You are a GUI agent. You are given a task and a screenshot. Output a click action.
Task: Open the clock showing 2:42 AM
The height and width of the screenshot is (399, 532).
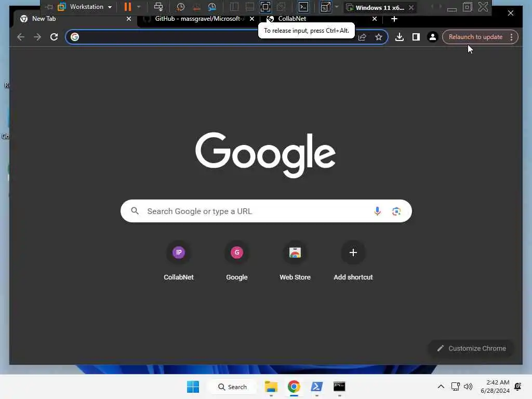click(x=495, y=387)
